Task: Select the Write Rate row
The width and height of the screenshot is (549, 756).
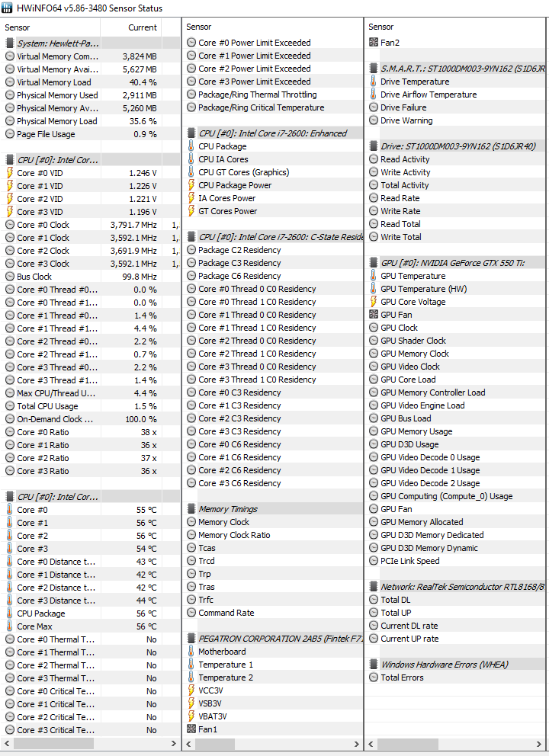Action: point(456,211)
